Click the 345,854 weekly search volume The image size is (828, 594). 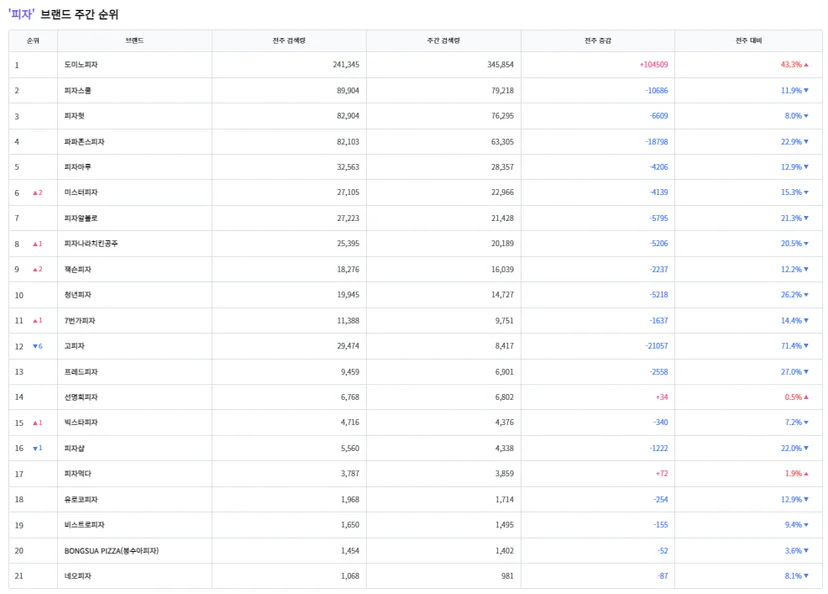(x=501, y=64)
